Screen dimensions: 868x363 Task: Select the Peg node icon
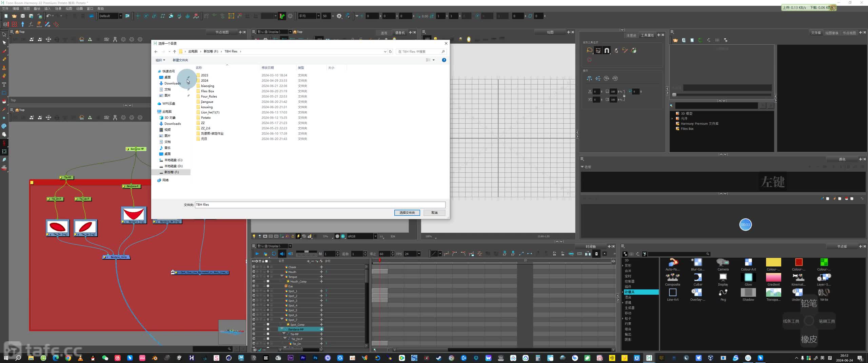[x=723, y=292]
